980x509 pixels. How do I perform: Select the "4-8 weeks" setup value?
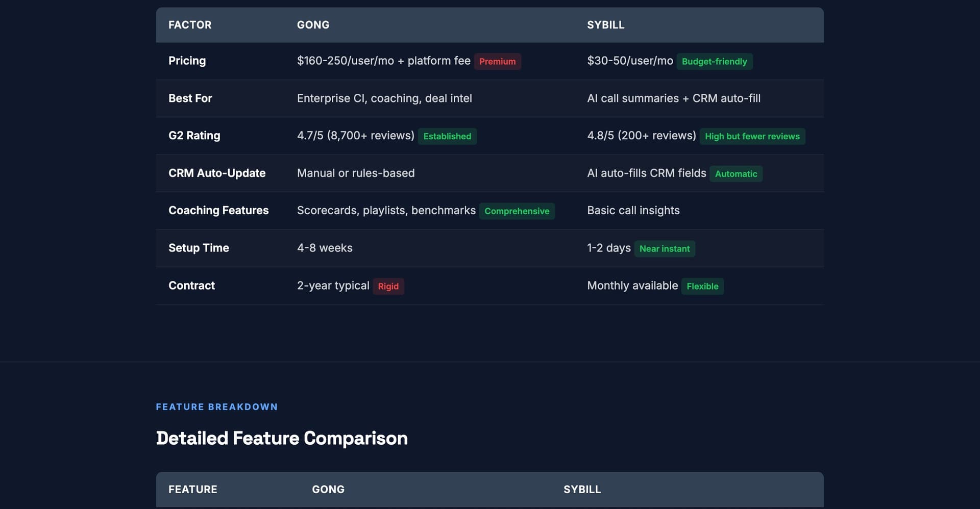[325, 248]
